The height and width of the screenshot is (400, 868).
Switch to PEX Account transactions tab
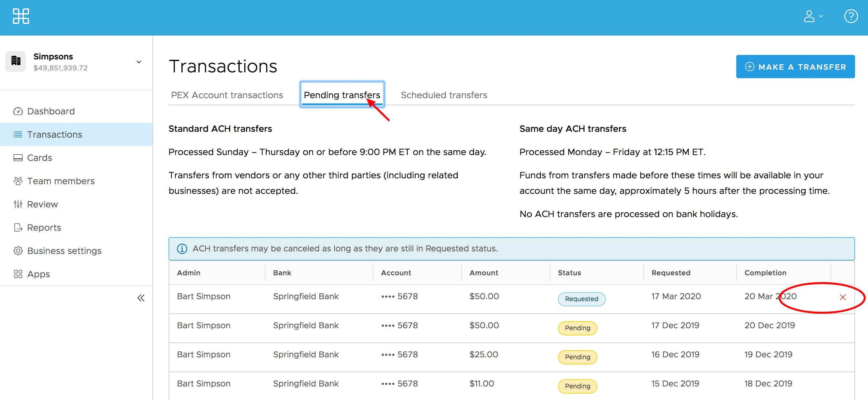point(227,95)
